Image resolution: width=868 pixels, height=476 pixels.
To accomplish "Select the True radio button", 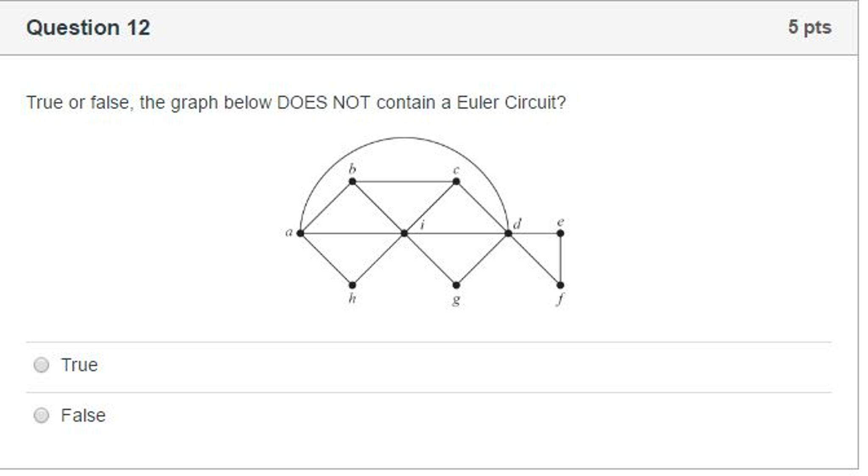I will coord(41,364).
